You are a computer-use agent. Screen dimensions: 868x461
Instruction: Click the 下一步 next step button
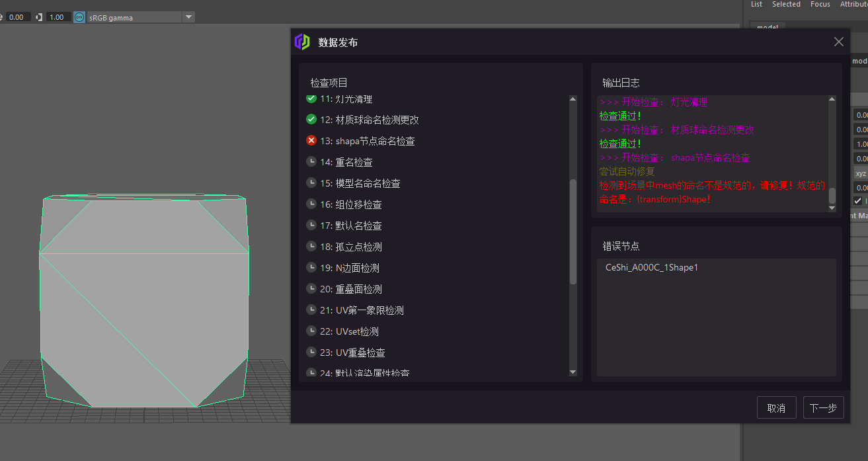tap(823, 407)
